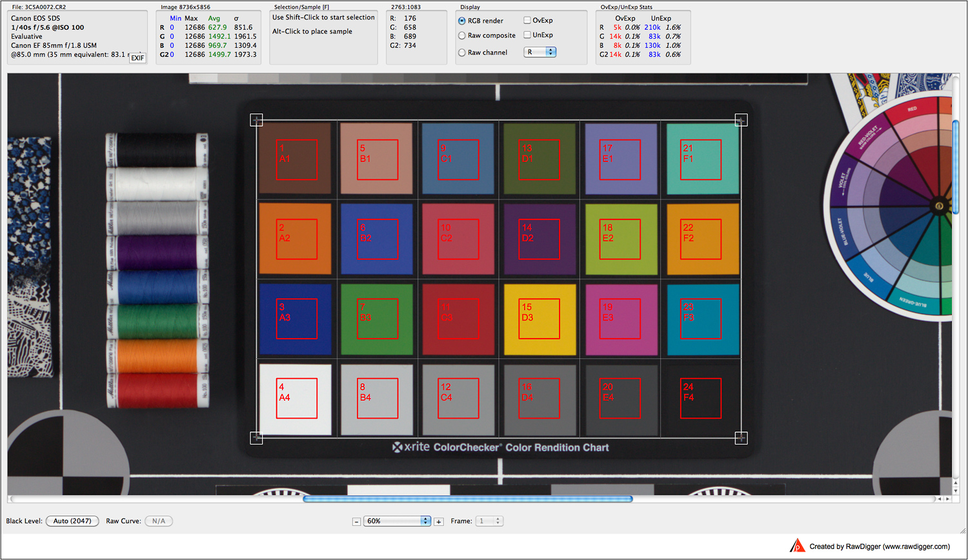Click the zoom in plus button
The height and width of the screenshot is (560, 968).
point(439,521)
